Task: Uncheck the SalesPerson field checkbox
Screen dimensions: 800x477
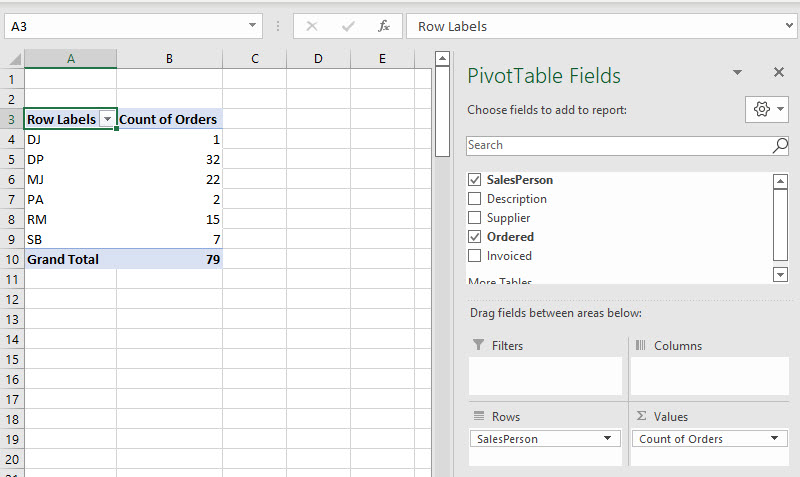Action: pyautogui.click(x=475, y=180)
